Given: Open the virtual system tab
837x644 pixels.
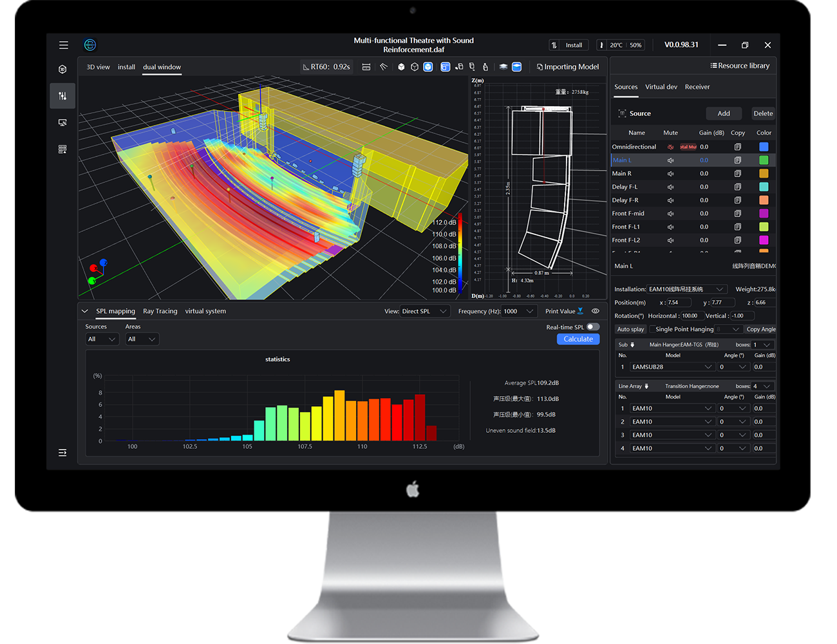Looking at the screenshot, I should 205,311.
